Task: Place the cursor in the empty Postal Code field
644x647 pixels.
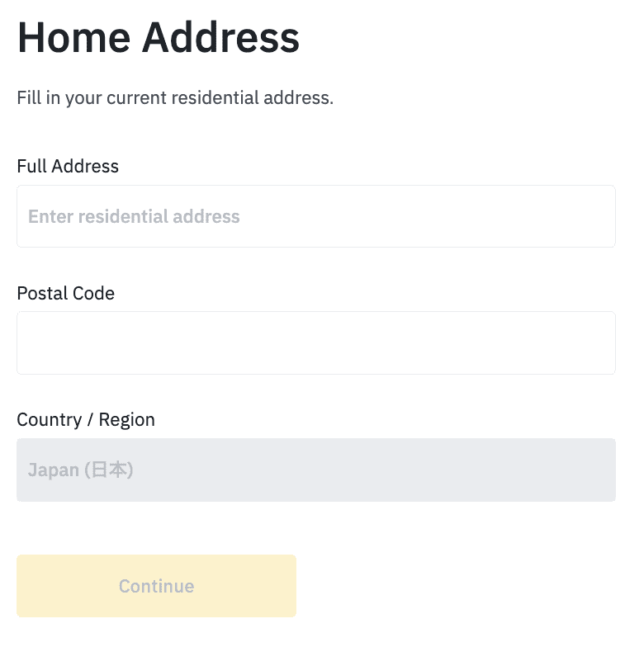Action: point(248,342)
